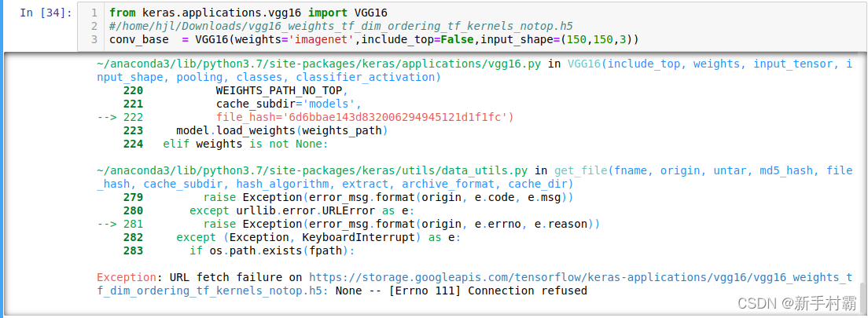This screenshot has width=868, height=318.
Task: Click the commented-out weights file path line
Action: tap(341, 26)
